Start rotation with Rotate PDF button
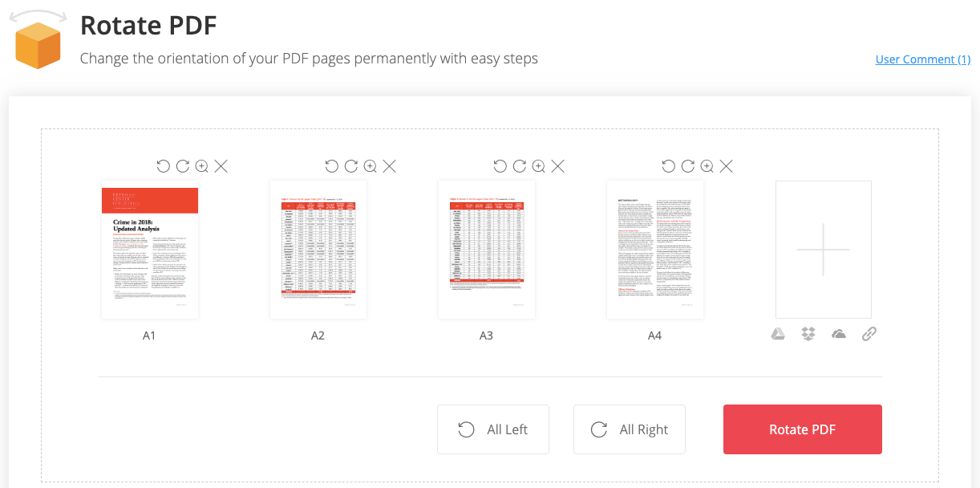Image resolution: width=980 pixels, height=488 pixels. pos(802,429)
